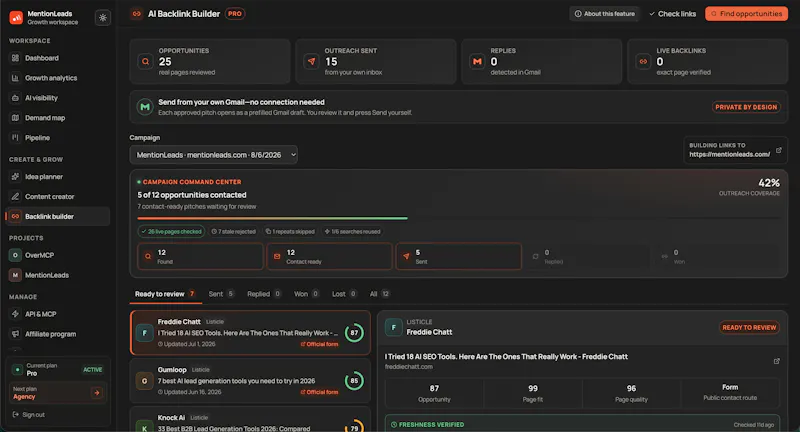Screen dimensions: 800x432
Task: Switch to the Lost tab
Action: click(344, 294)
